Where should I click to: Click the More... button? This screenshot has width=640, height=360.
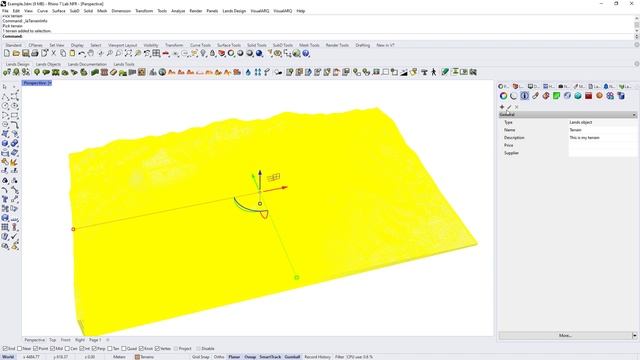[565, 336]
